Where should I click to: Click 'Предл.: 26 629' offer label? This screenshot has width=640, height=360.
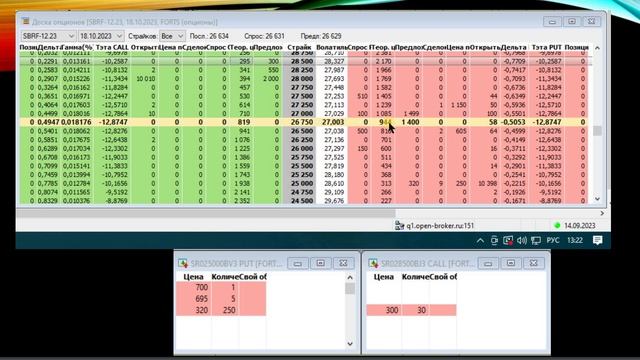[321, 36]
